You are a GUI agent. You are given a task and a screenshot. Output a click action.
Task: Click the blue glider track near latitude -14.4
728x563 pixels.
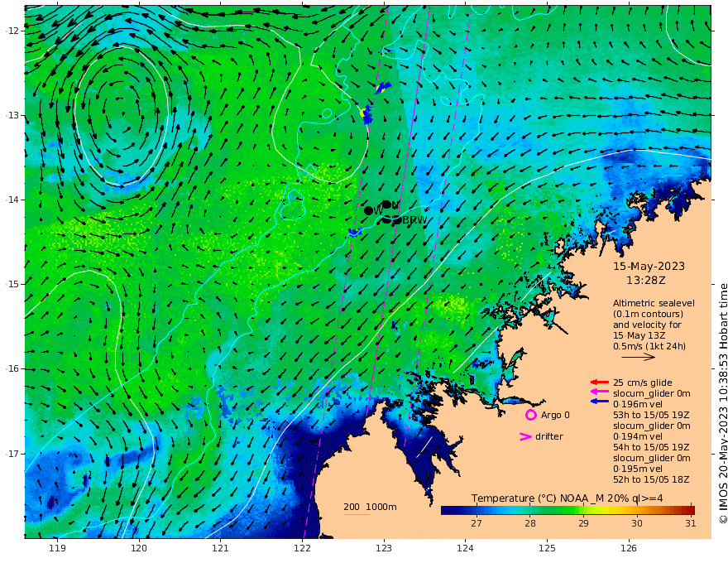[355, 232]
